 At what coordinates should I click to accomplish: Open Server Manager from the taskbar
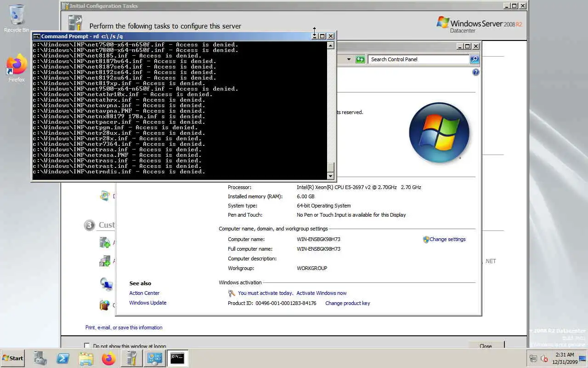coord(40,358)
